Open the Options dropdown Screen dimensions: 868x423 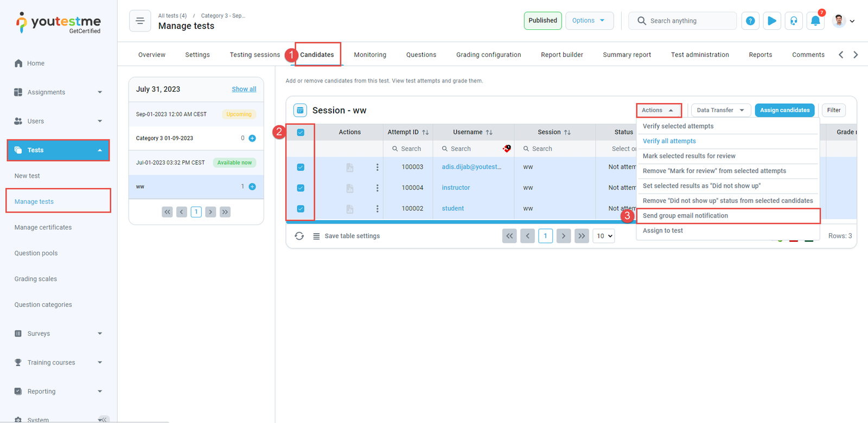click(589, 21)
